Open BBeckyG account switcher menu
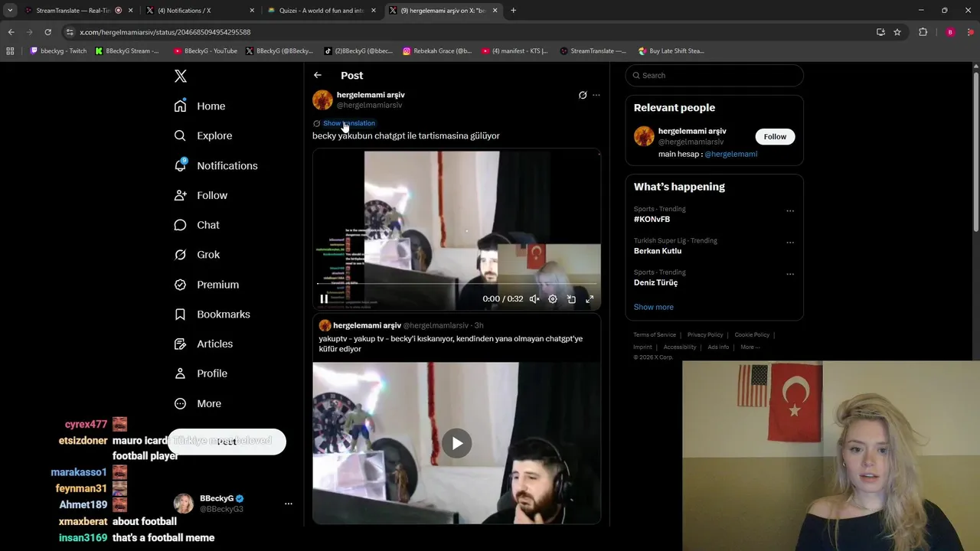Screen dimensions: 980x551 [234, 504]
